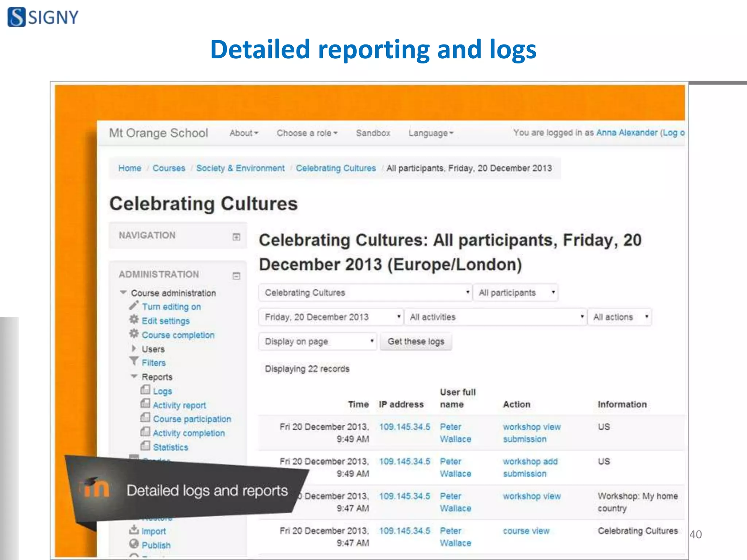Open the All activities dropdown

coord(495,317)
